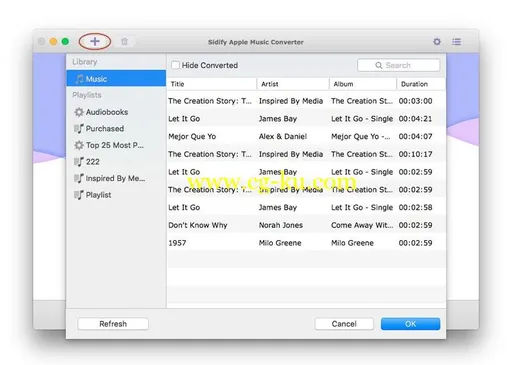Click the playlist icon beside Purchased
The width and height of the screenshot is (512, 365).
click(x=79, y=129)
